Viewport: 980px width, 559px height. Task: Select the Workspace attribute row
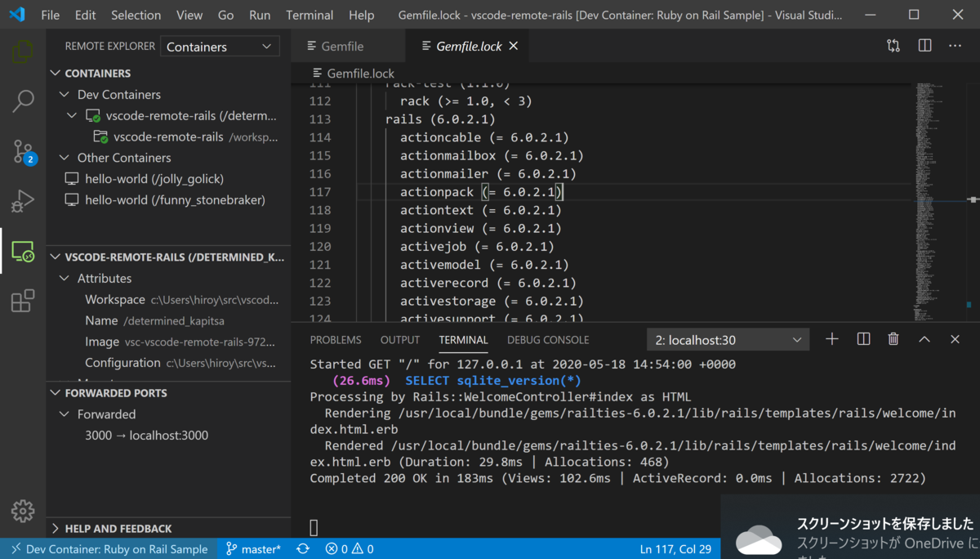168,300
